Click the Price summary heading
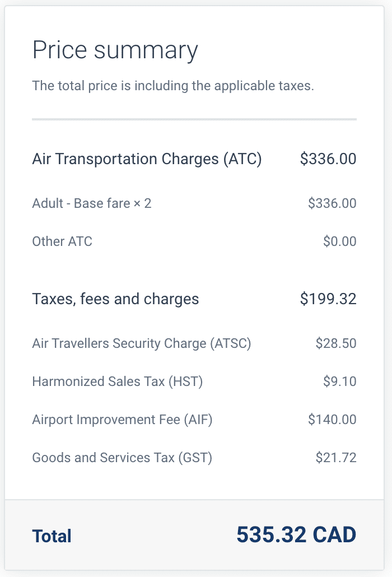The height and width of the screenshot is (577, 392). click(x=115, y=50)
